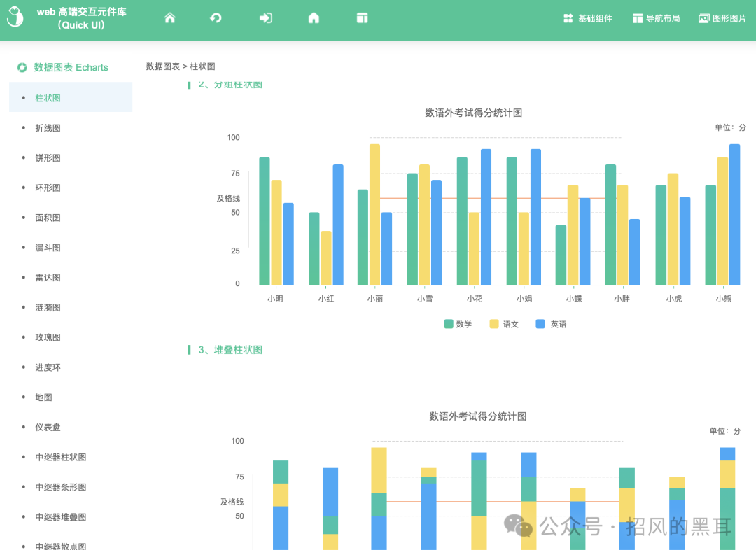Choose 进度环 in the sidebar
The height and width of the screenshot is (557, 756).
click(48, 367)
